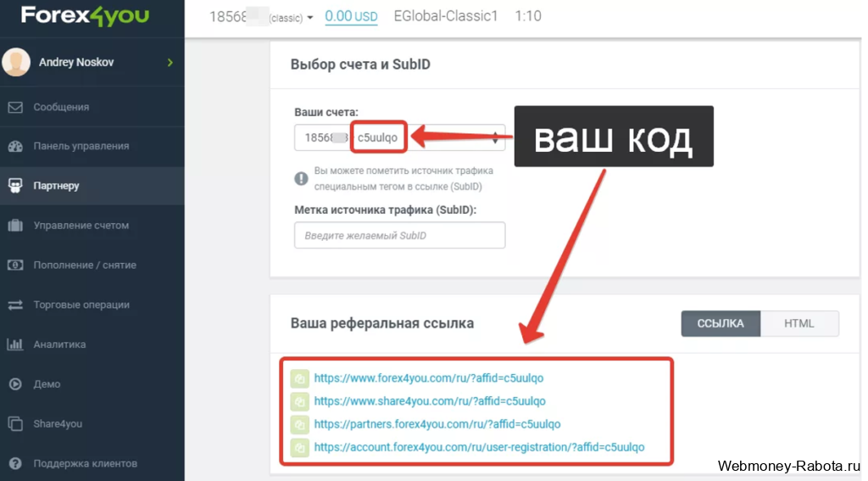This screenshot has height=481, width=868.
Task: Click the Сообщения envelope icon
Action: click(x=15, y=107)
